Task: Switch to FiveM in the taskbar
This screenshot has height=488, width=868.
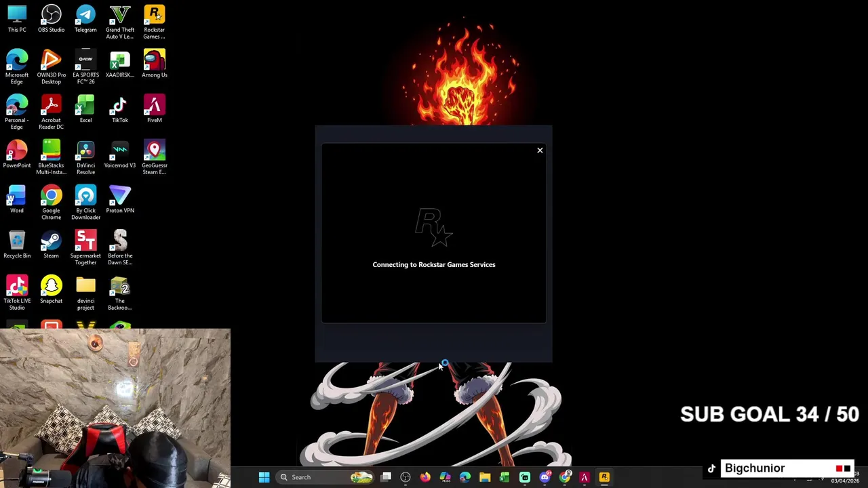Action: [x=584, y=477]
